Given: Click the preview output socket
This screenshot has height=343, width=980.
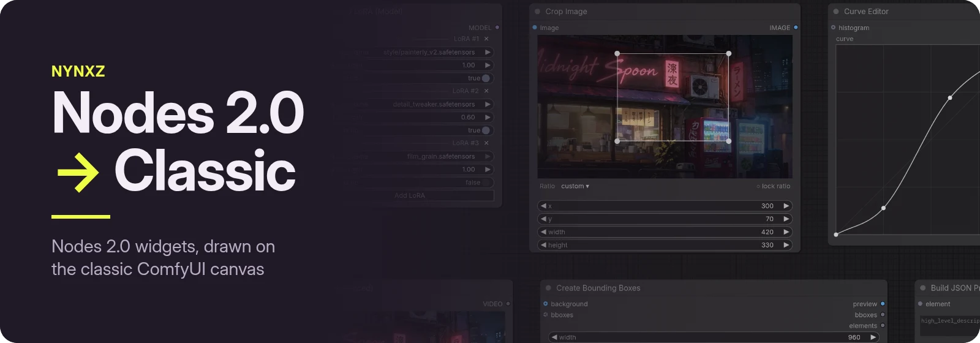Looking at the screenshot, I should tap(883, 304).
